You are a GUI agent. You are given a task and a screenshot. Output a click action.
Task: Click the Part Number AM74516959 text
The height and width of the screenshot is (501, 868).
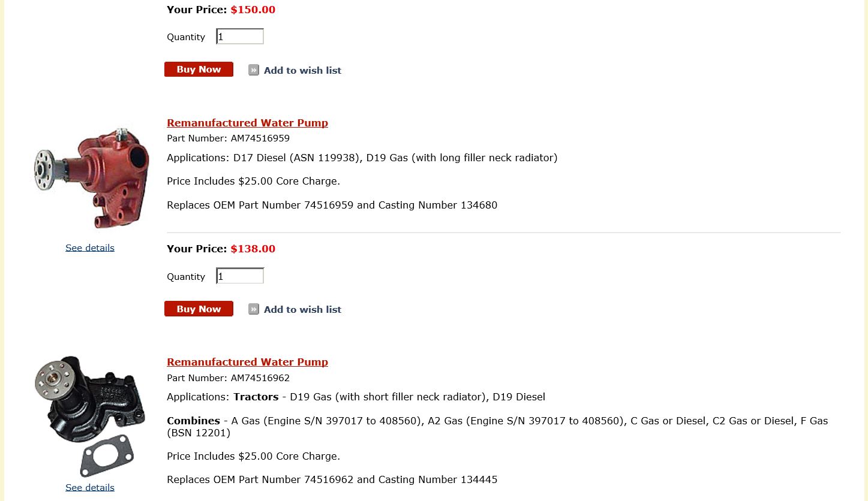click(x=228, y=138)
